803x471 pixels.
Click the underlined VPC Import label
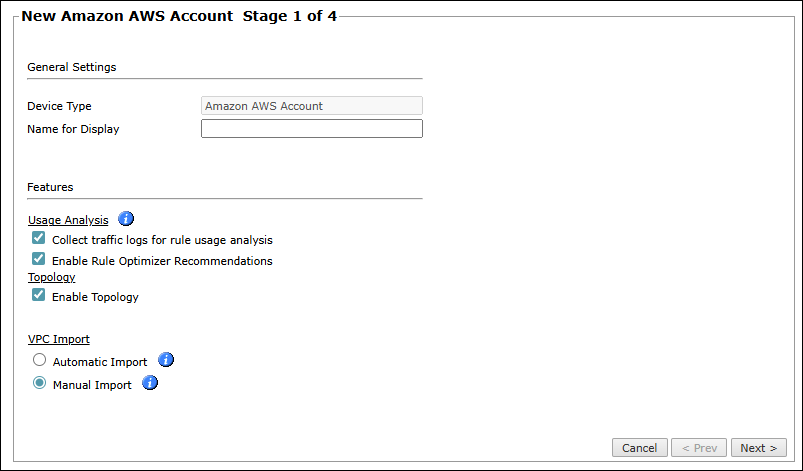point(58,339)
